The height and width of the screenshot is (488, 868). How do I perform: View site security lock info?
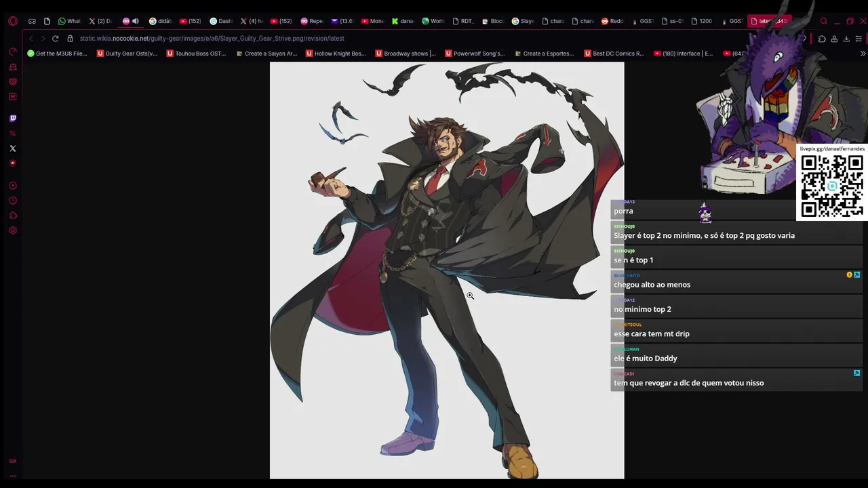pyautogui.click(x=70, y=39)
